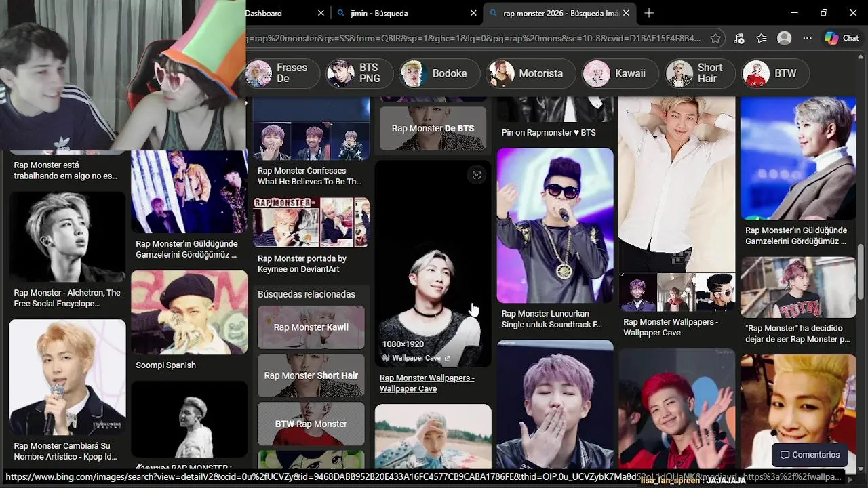Open the Copilot Chat button

coord(842,39)
